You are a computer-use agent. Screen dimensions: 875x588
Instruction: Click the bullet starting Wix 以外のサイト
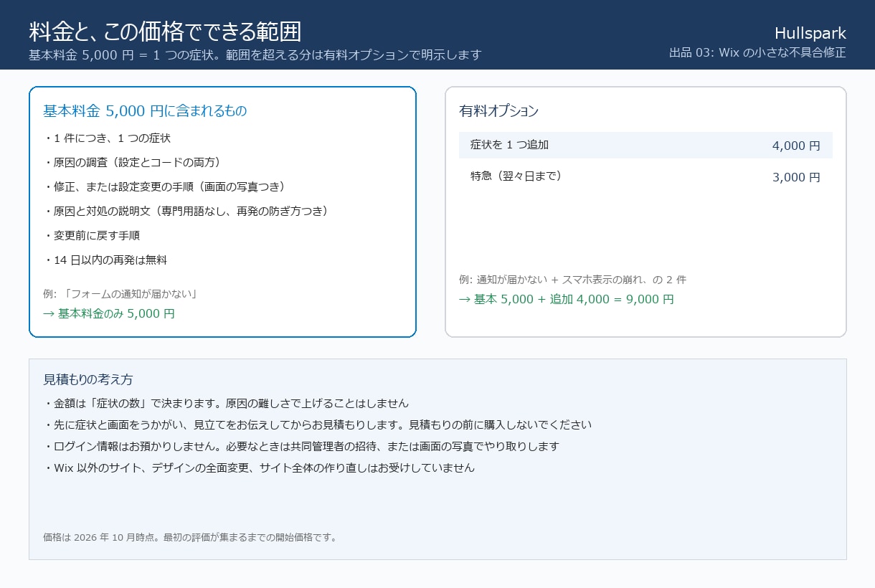click(x=259, y=468)
